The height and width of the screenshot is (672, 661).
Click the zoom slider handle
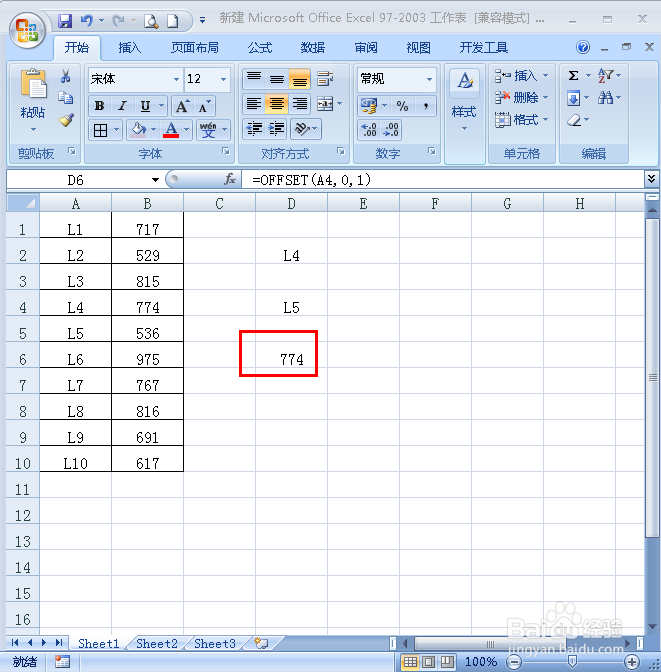(572, 662)
